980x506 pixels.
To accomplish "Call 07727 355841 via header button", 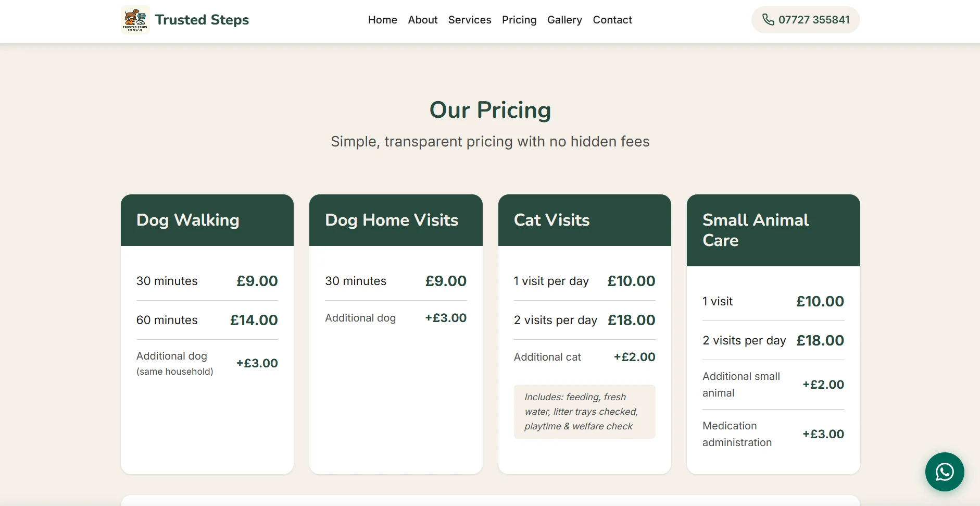I will coord(805,20).
